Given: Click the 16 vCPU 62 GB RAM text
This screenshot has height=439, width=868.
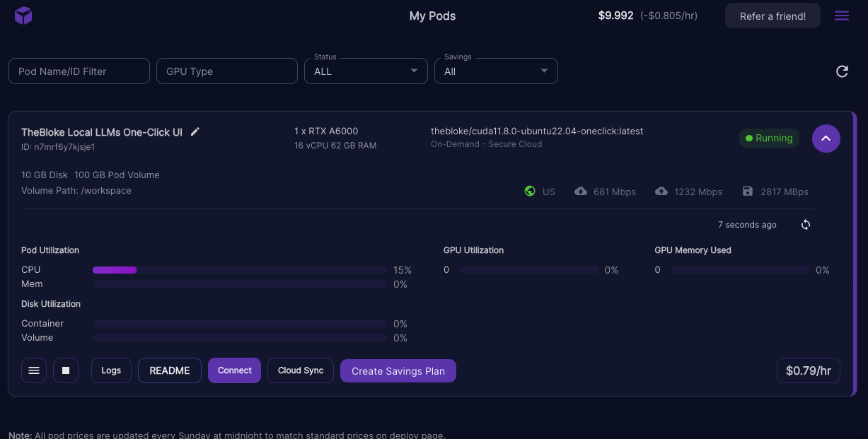Looking at the screenshot, I should point(335,146).
